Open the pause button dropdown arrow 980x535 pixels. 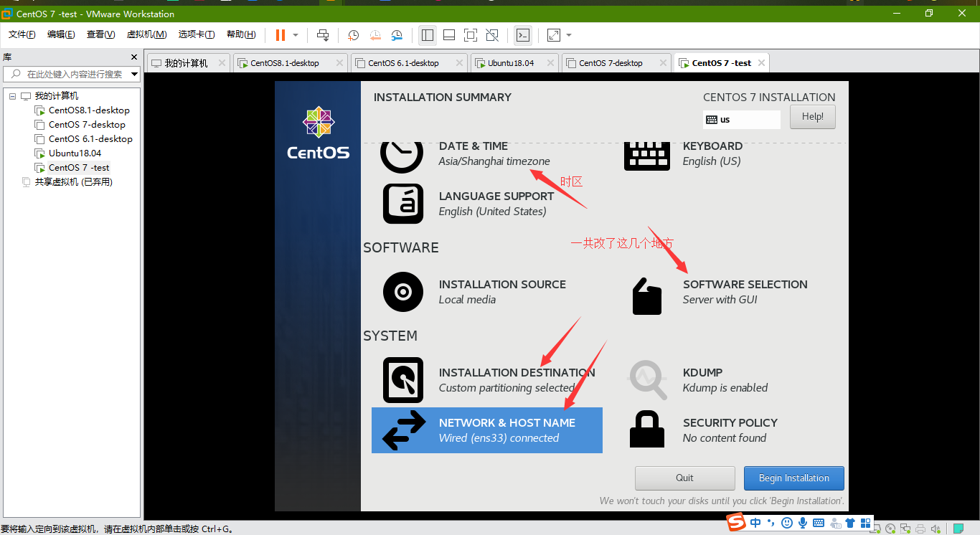tap(296, 35)
